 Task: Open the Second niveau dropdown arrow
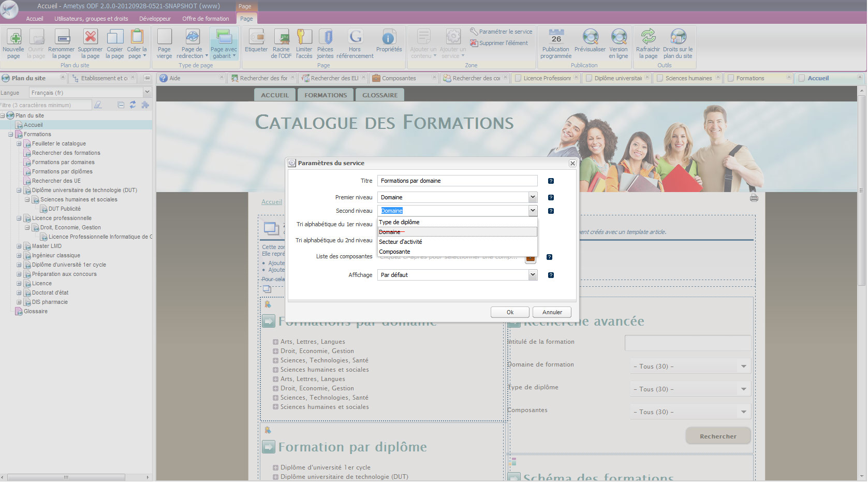[x=533, y=211]
